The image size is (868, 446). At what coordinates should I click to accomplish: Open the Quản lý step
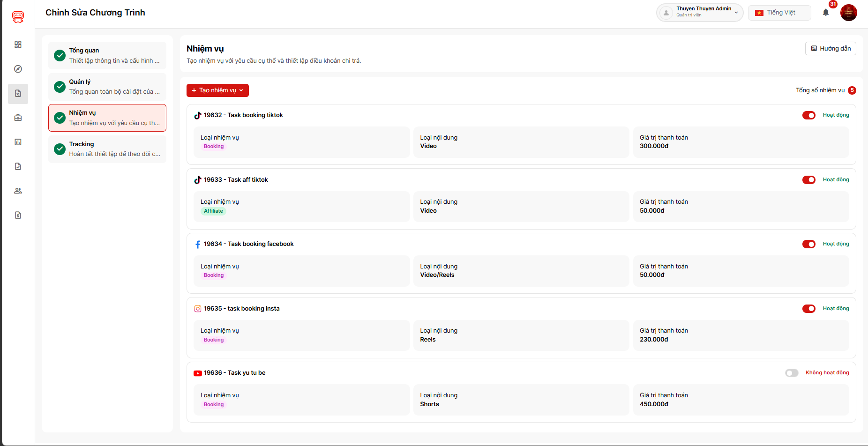pyautogui.click(x=107, y=87)
